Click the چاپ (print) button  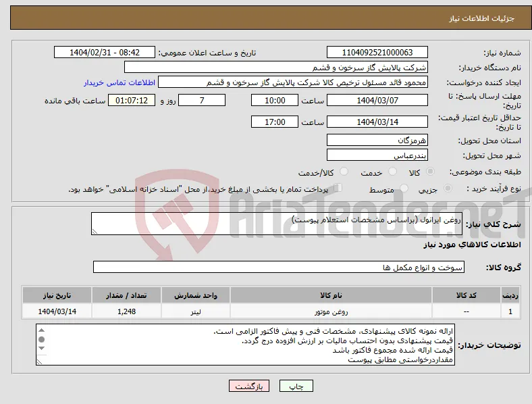pyautogui.click(x=296, y=386)
